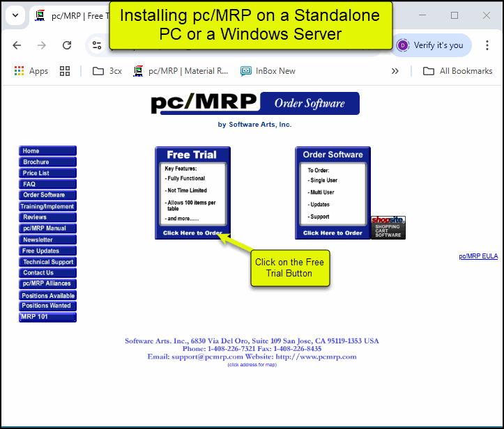The height and width of the screenshot is (429, 504).
Task: Click the ShopSite shopping cart software logo
Action: [388, 228]
